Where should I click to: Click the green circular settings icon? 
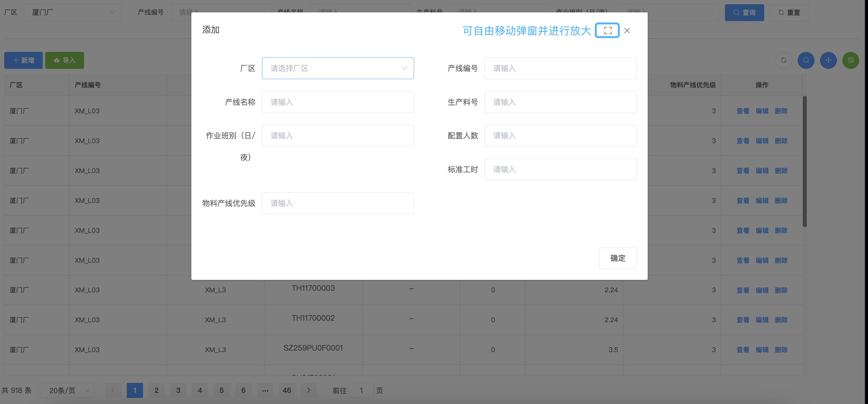[850, 60]
